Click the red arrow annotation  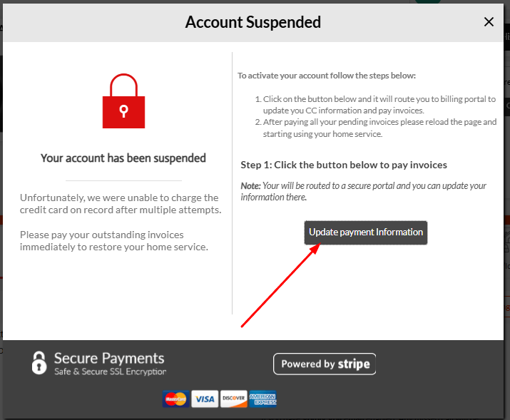pyautogui.click(x=281, y=285)
